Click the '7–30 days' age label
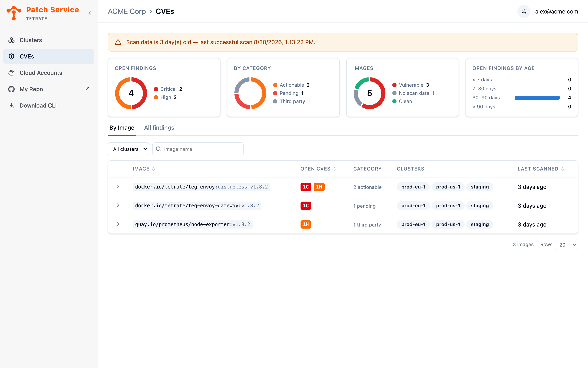This screenshot has width=588, height=368. (x=484, y=89)
